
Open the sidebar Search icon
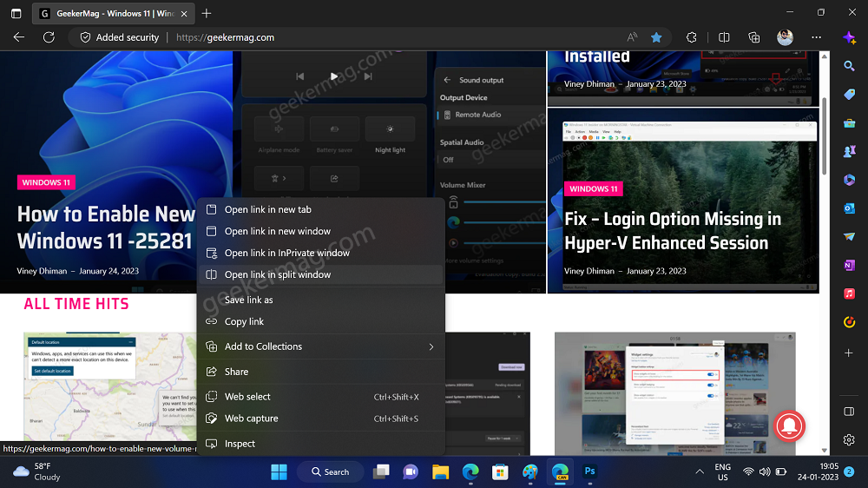point(849,67)
